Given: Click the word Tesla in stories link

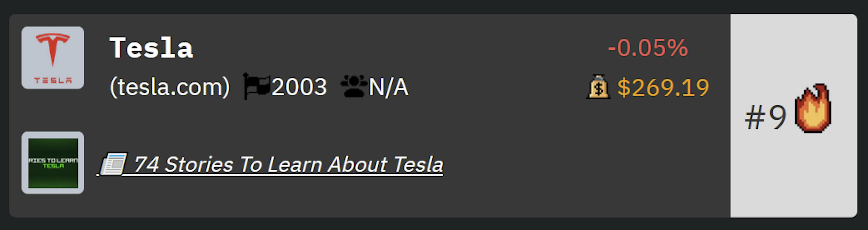Looking at the screenshot, I should point(418,165).
